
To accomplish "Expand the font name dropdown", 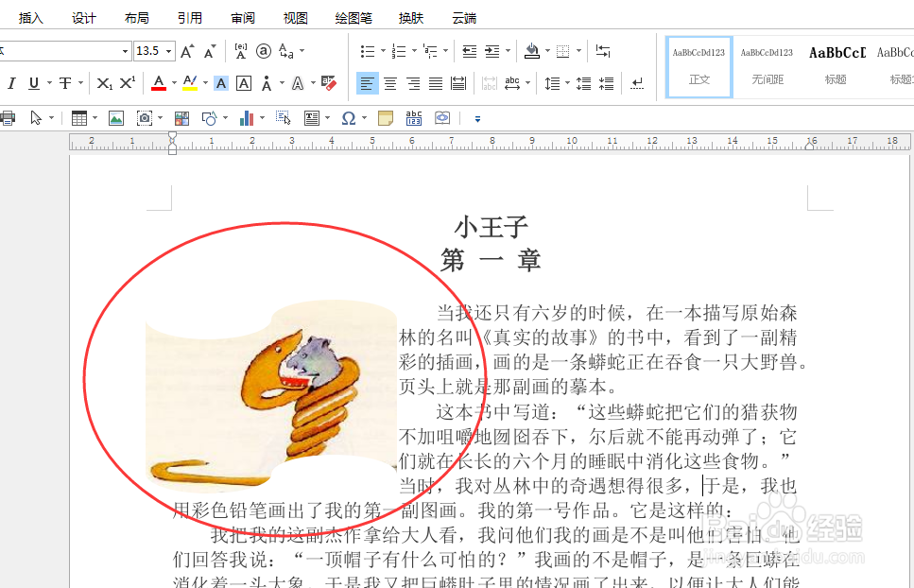I will coord(125,51).
